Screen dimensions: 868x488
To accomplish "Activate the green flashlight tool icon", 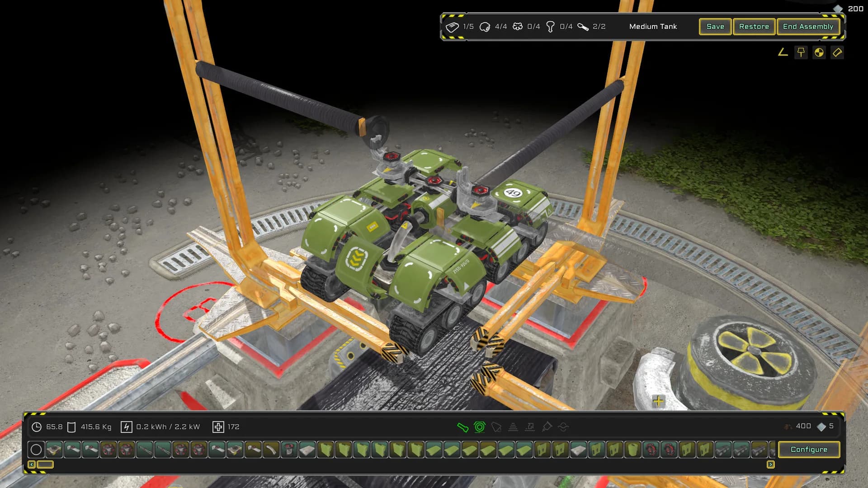I will [462, 427].
